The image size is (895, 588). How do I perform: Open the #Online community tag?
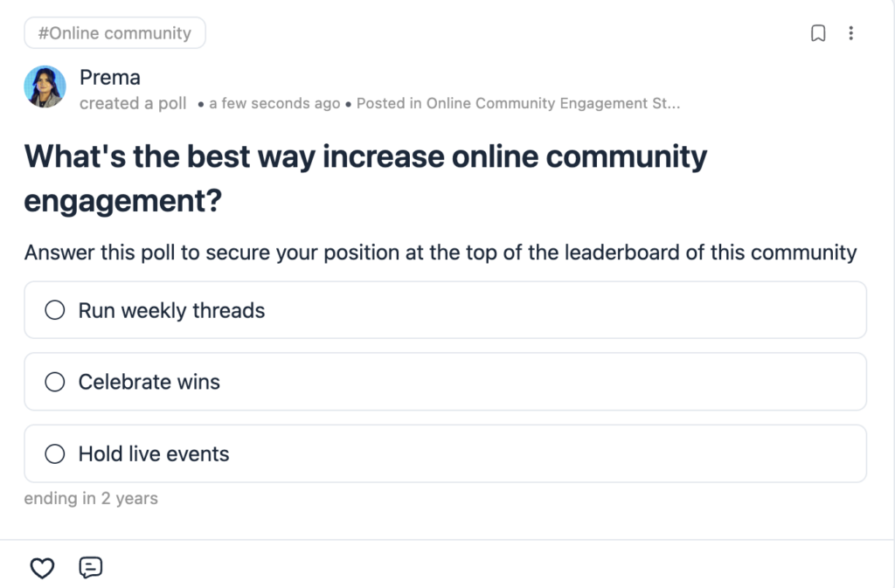point(114,32)
